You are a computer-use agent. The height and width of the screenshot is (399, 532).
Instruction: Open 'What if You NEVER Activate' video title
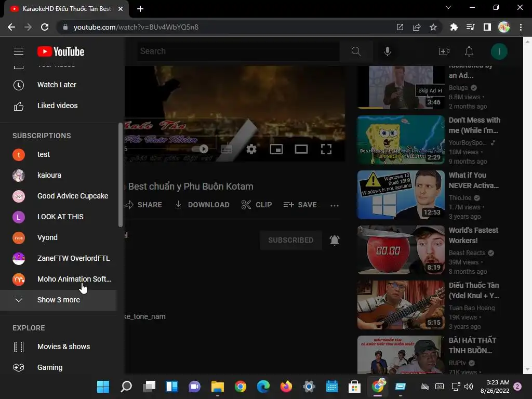point(474,180)
